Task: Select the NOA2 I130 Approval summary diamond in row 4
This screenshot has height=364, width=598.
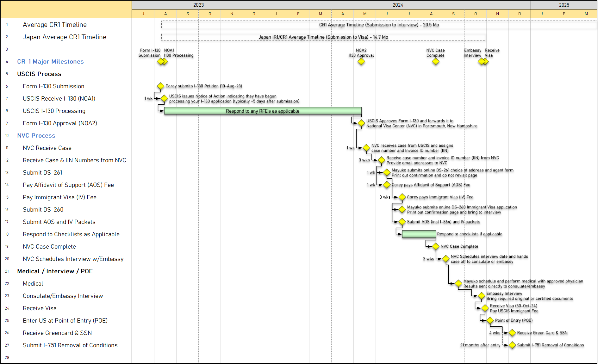Action: pyautogui.click(x=361, y=62)
